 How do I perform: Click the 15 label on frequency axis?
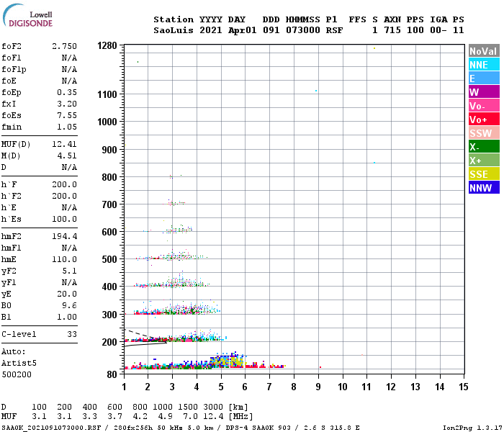coord(463,387)
